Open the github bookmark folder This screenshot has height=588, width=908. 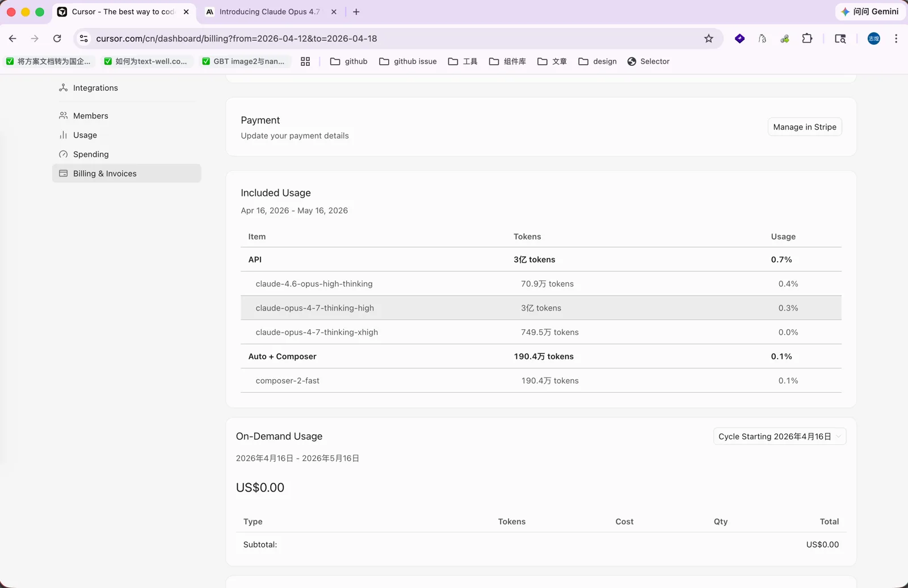pyautogui.click(x=349, y=61)
